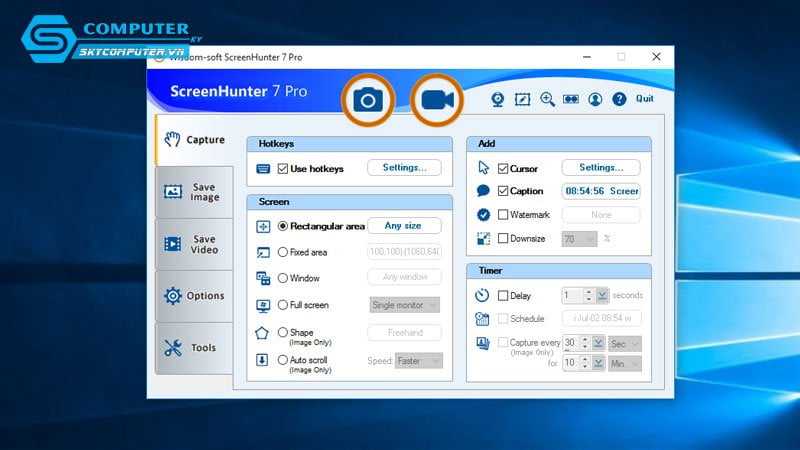Click the hotkeys keyboard icon
This screenshot has width=800, height=450.
point(263,169)
